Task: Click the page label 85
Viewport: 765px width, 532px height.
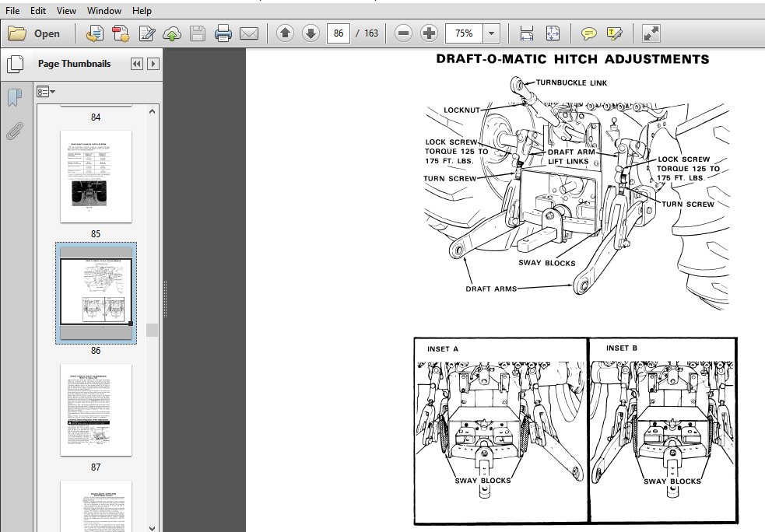Action: (96, 234)
